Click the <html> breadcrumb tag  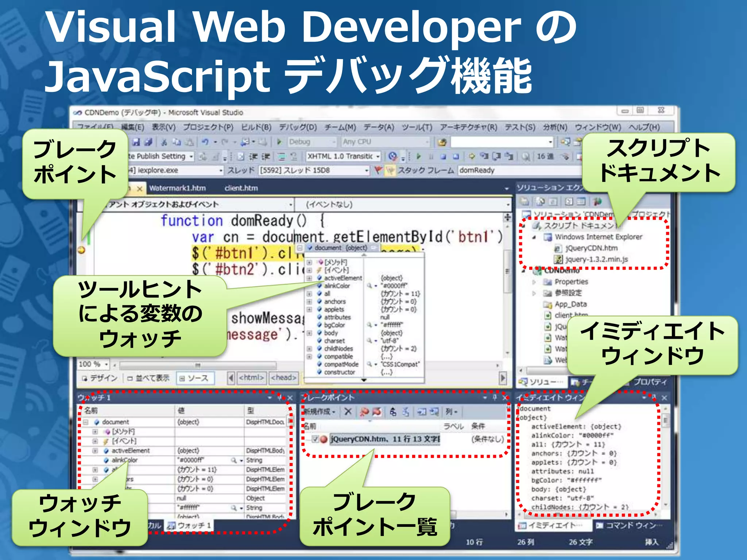point(252,378)
